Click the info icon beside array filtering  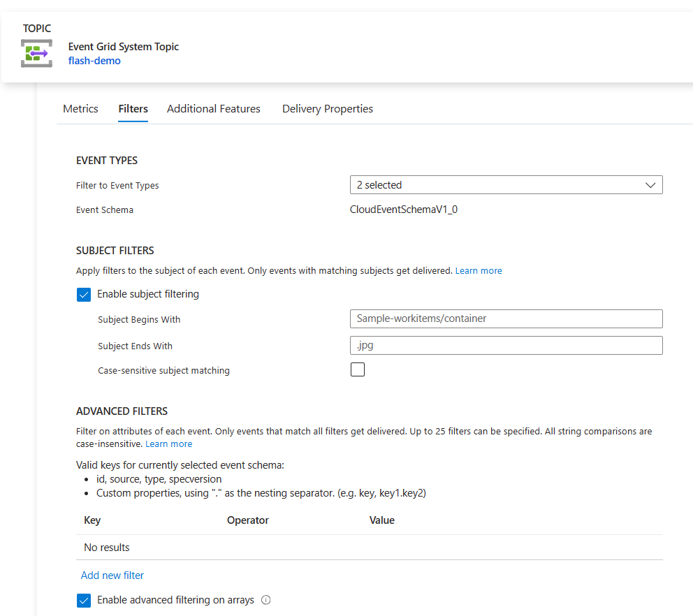pyautogui.click(x=265, y=600)
